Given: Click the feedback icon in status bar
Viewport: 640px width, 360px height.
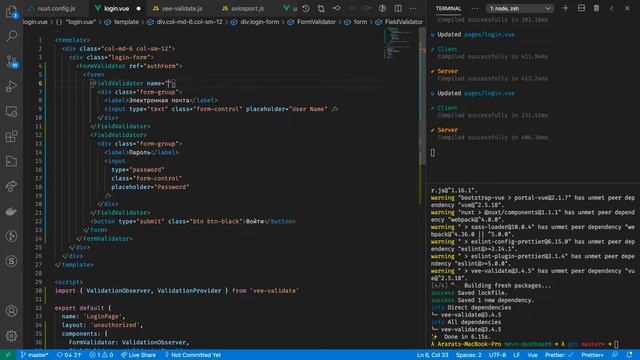Looking at the screenshot, I should click(615, 355).
